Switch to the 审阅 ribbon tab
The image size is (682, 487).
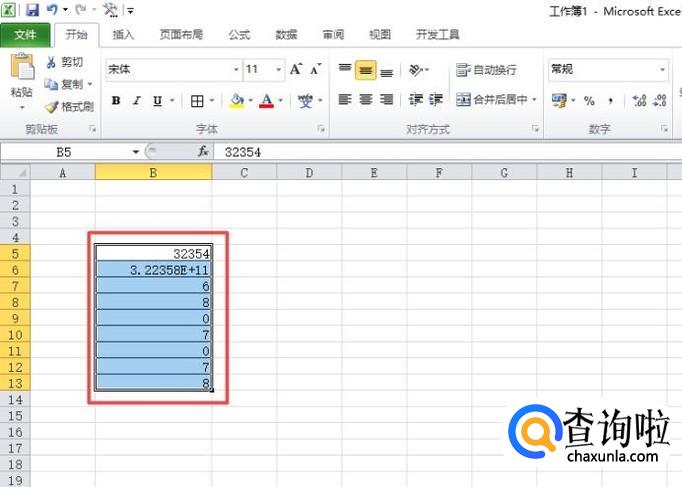tap(333, 35)
